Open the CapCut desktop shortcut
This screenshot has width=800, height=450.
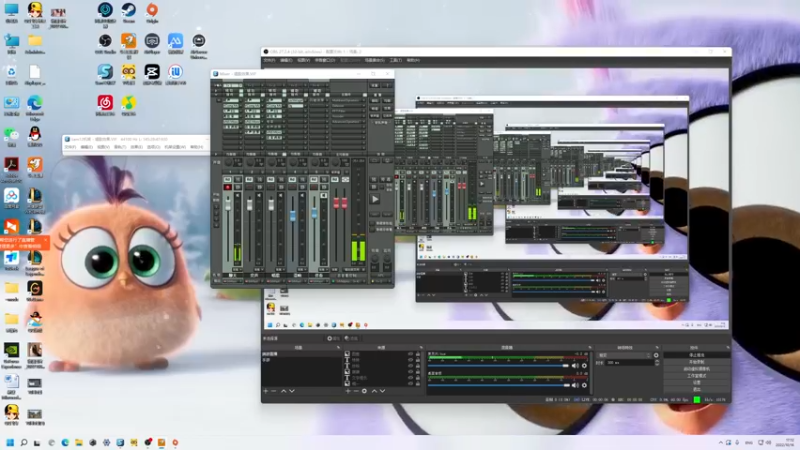[x=152, y=74]
